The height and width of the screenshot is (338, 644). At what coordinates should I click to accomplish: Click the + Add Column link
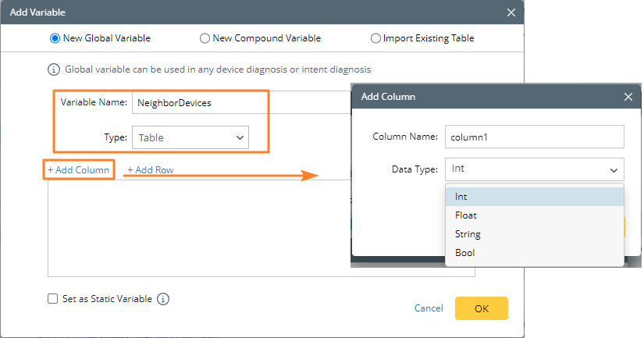[x=79, y=169]
